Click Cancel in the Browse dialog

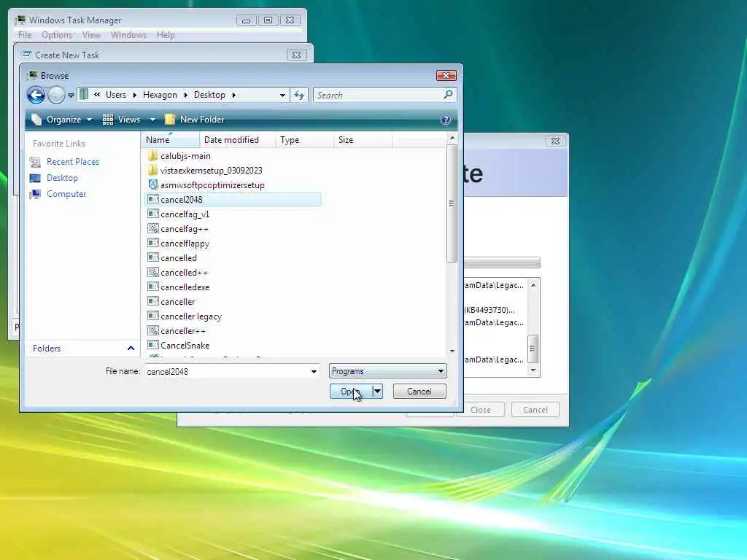(419, 392)
